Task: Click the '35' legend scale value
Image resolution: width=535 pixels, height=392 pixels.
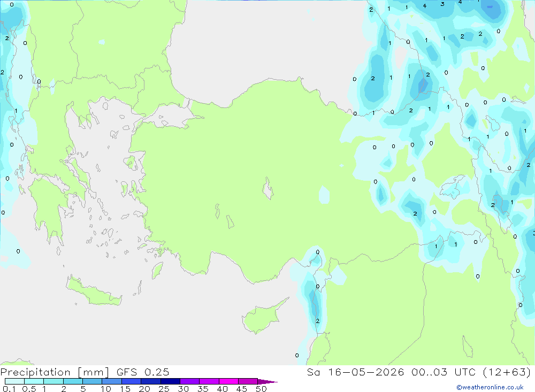Action: tap(203, 389)
